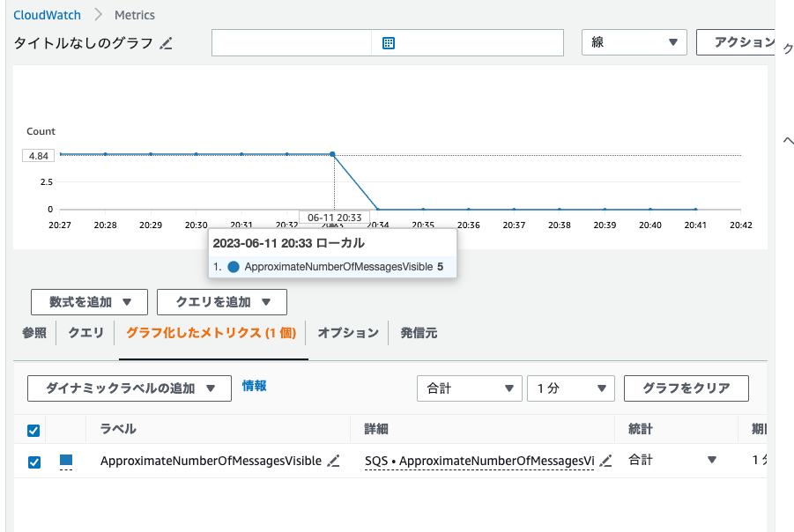Open the クエリを追加 dropdown

[x=222, y=301]
